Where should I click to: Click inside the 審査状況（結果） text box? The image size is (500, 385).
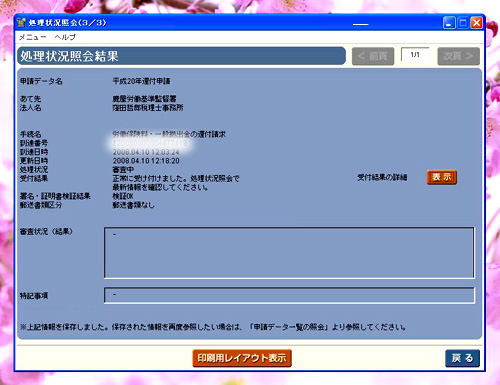point(289,253)
